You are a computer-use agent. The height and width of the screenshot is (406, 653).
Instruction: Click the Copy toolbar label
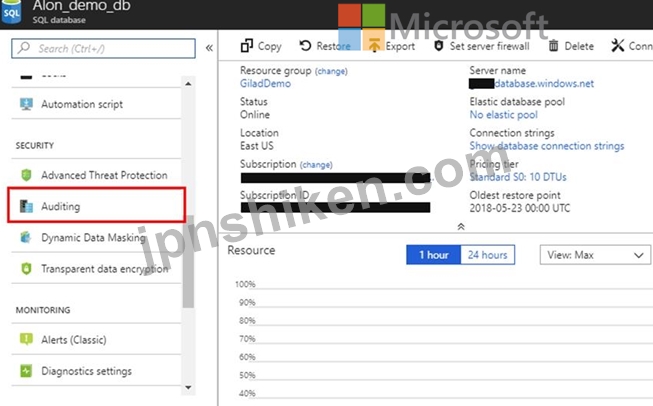pos(269,46)
